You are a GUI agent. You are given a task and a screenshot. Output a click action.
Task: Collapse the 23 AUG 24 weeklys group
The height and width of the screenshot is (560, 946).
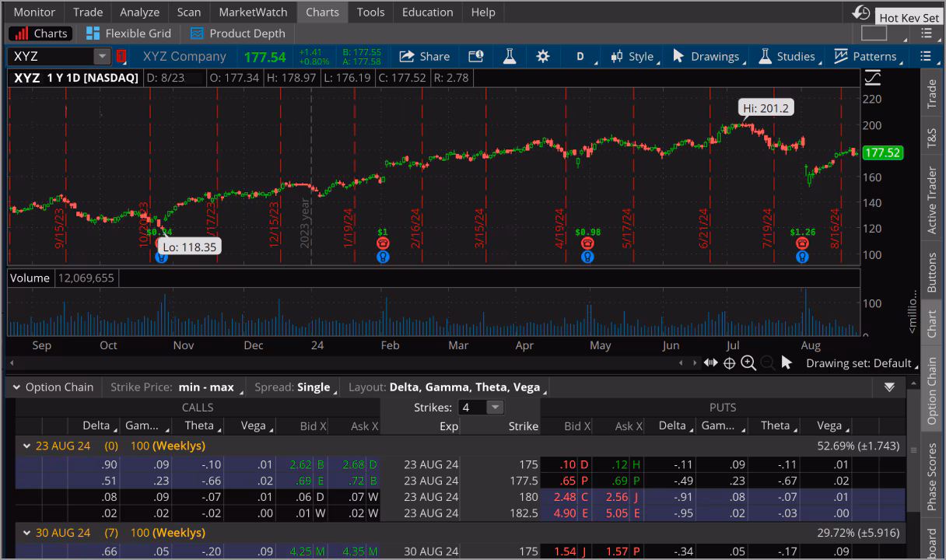[26, 446]
